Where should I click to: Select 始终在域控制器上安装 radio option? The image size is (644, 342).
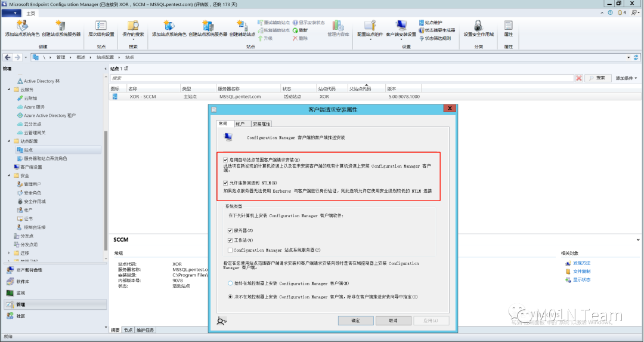click(230, 284)
